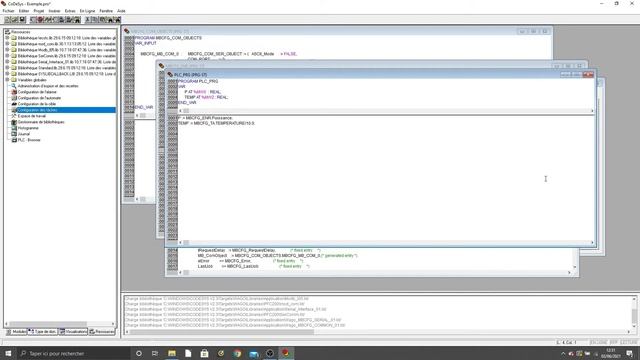Open the Editer menu
The image size is (640, 360).
[x=24, y=11]
